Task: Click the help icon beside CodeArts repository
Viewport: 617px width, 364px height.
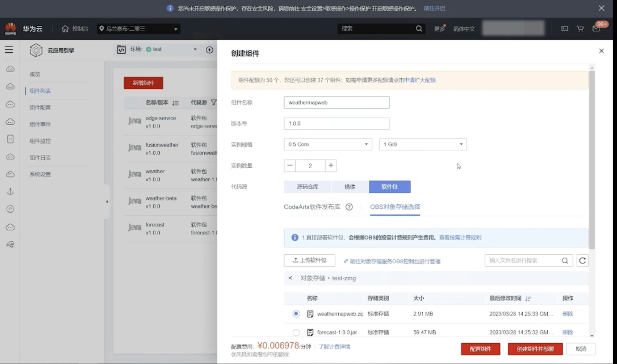Action: [349, 207]
